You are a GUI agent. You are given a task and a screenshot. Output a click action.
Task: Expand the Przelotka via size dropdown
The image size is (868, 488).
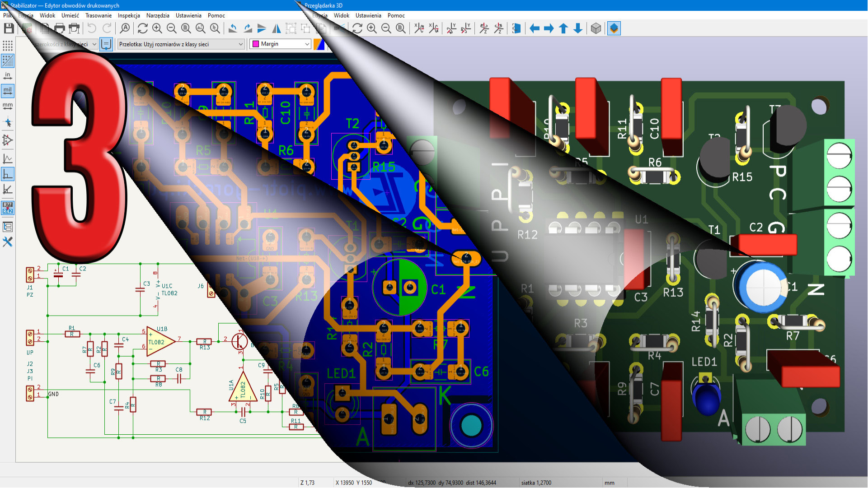241,44
